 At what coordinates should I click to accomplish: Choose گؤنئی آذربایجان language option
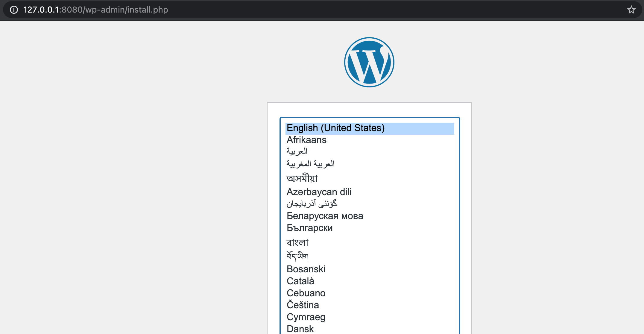click(x=312, y=204)
